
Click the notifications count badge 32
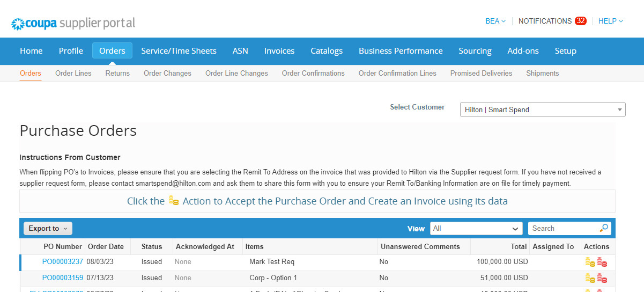point(580,21)
